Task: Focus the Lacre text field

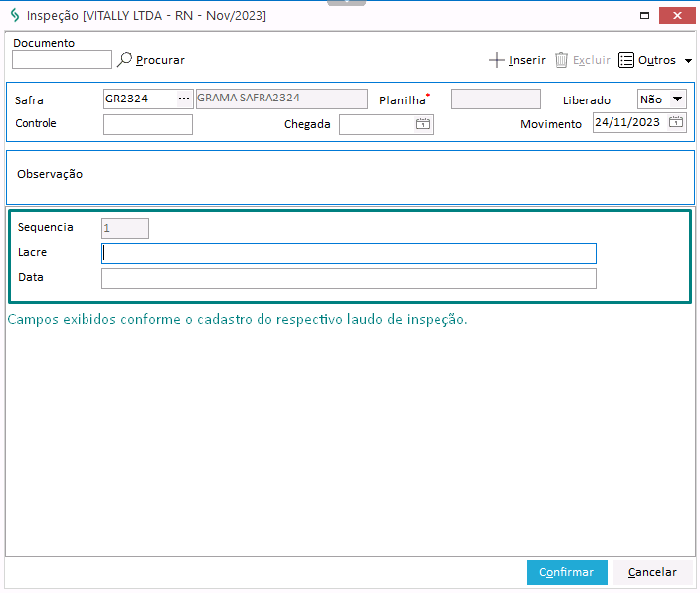Action: click(349, 254)
